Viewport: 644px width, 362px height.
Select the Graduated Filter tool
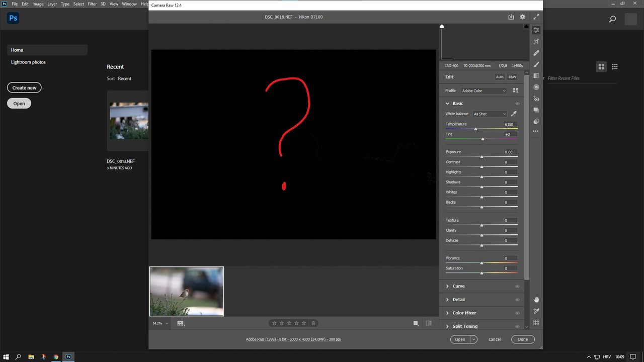tap(536, 76)
